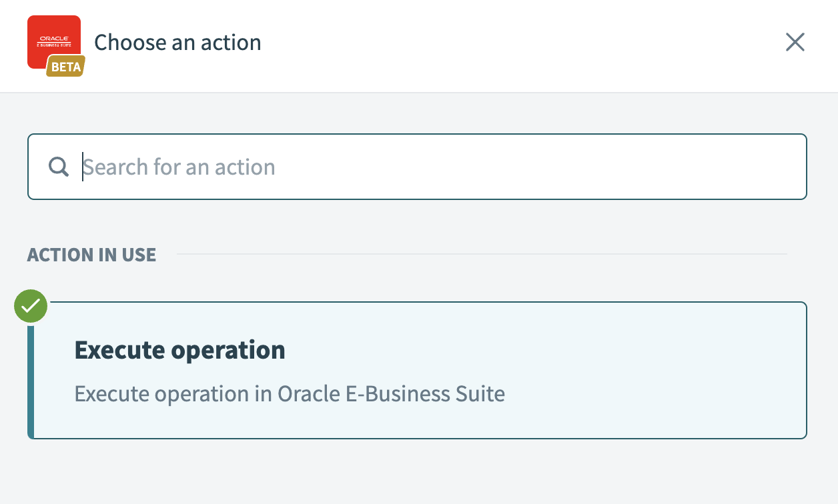Click the green checkmark on the action card

point(31,307)
